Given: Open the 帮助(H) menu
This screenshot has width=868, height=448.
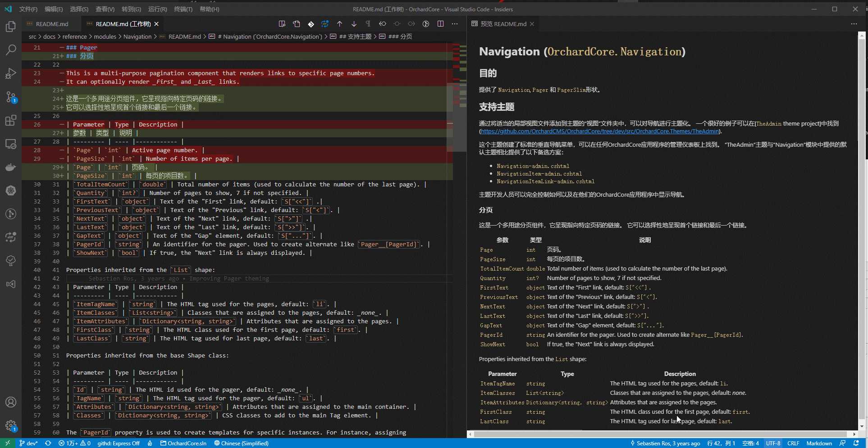Looking at the screenshot, I should [x=209, y=9].
